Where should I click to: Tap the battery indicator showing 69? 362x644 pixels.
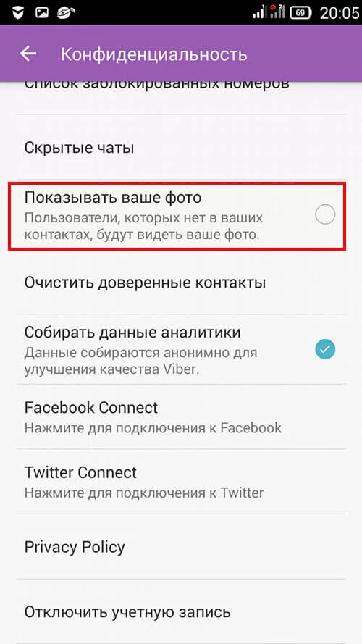pos(301,13)
